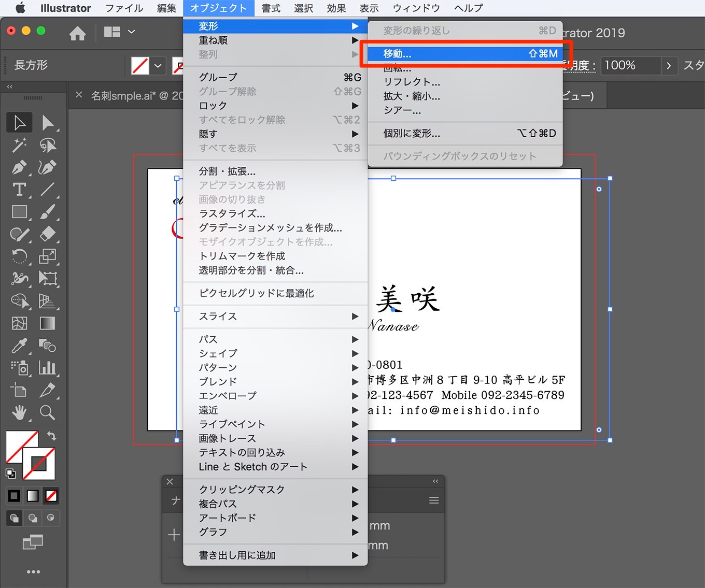
Task: Swap fill and stroke colors
Action: click(51, 436)
